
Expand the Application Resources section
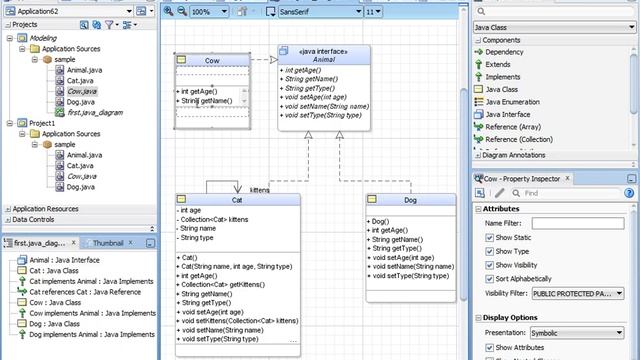coord(8,209)
